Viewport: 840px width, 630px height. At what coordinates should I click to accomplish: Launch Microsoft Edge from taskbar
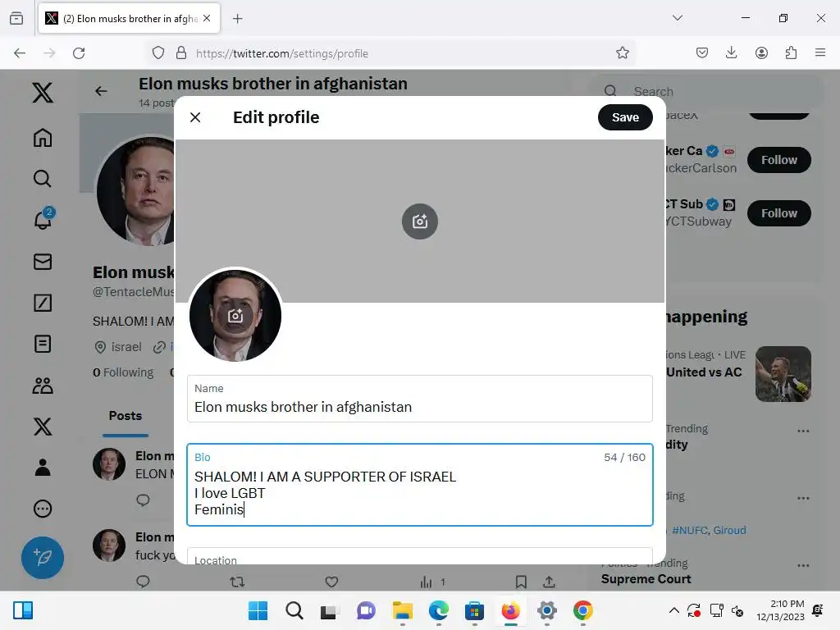click(438, 610)
